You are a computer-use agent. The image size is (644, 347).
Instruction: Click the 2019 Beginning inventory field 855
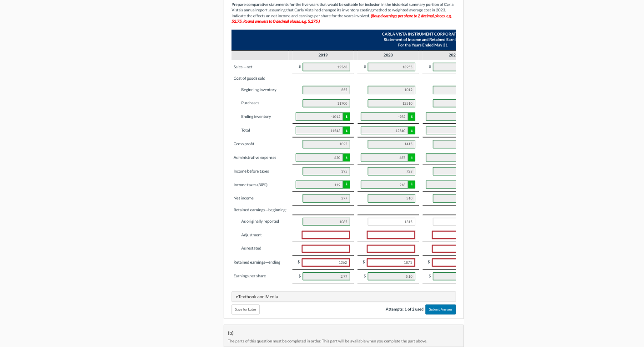point(326,90)
